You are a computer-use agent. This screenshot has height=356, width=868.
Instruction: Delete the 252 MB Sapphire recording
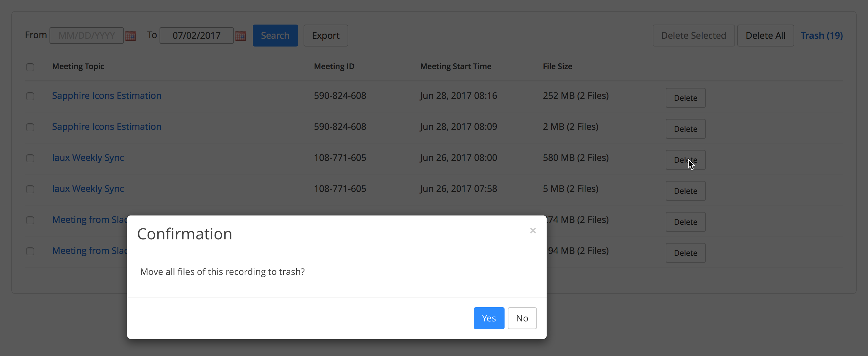(685, 98)
